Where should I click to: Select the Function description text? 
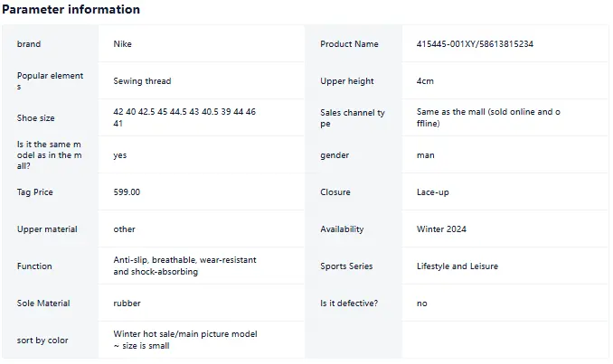coord(185,266)
